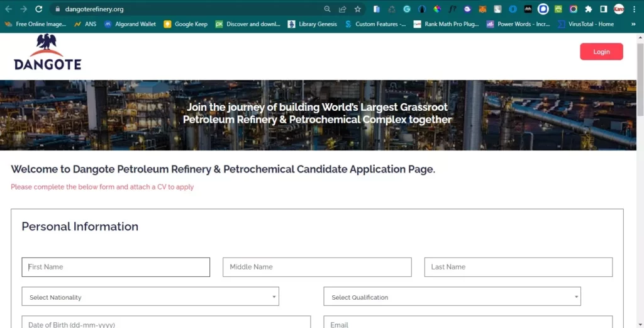Open the Google Keep bookmark
Screen dimensions: 644x328
pyautogui.click(x=186, y=25)
